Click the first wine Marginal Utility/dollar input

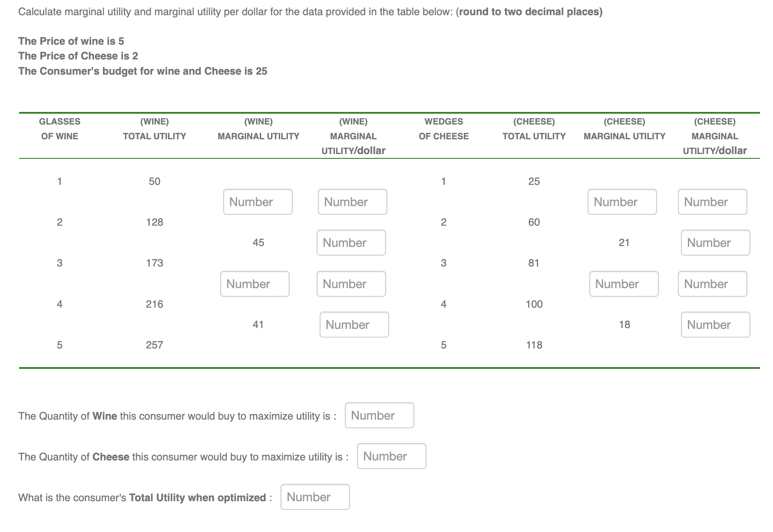pos(352,201)
